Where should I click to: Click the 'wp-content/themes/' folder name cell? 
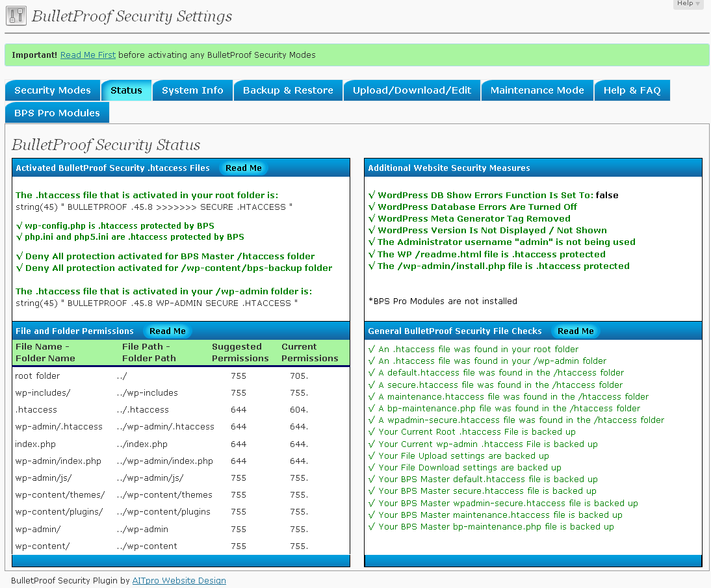point(60,494)
